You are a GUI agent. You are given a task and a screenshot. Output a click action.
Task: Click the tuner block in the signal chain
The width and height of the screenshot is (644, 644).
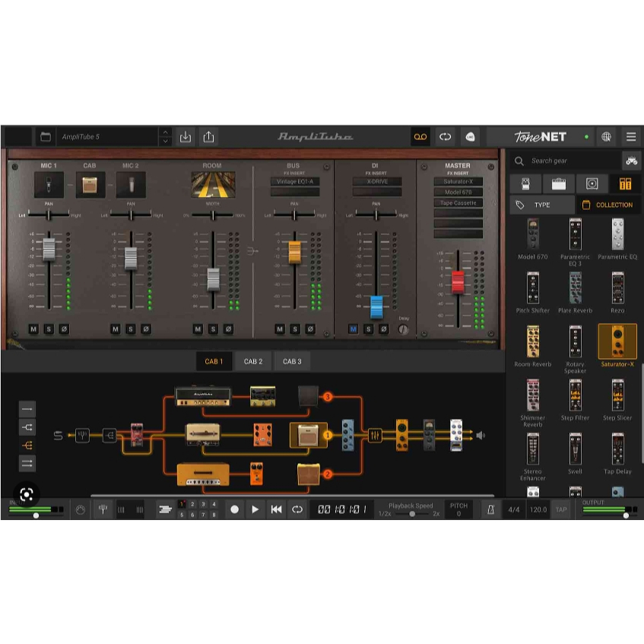(83, 435)
